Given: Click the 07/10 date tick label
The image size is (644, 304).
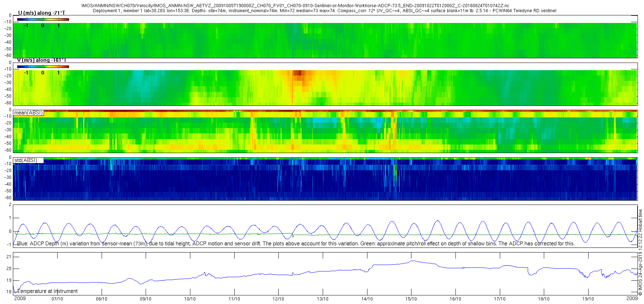Looking at the screenshot, I should (x=57, y=299).
